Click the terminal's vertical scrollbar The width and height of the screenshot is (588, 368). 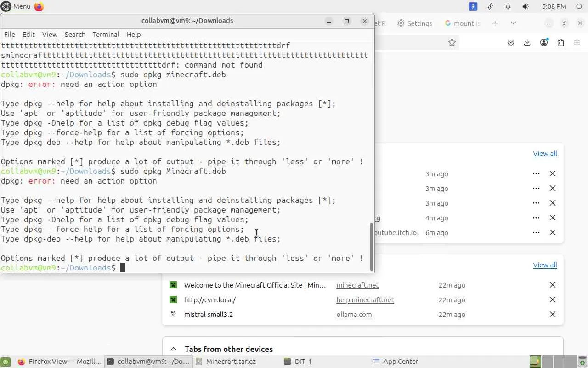pyautogui.click(x=371, y=247)
